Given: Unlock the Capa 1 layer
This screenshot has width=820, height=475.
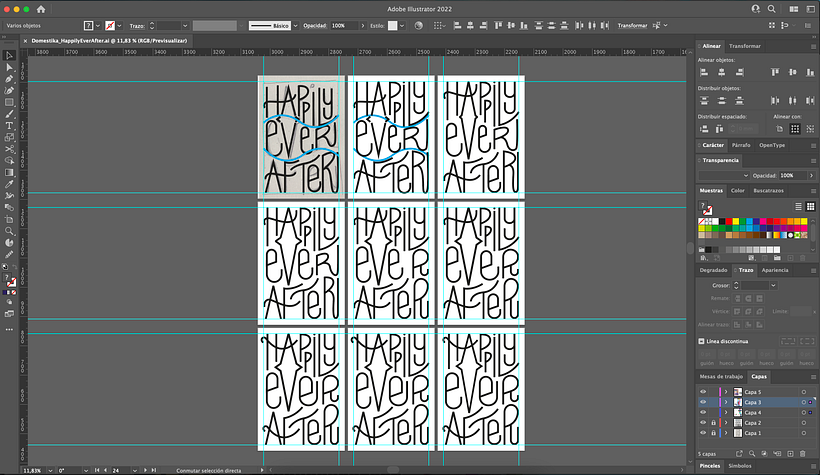Looking at the screenshot, I should 713,433.
